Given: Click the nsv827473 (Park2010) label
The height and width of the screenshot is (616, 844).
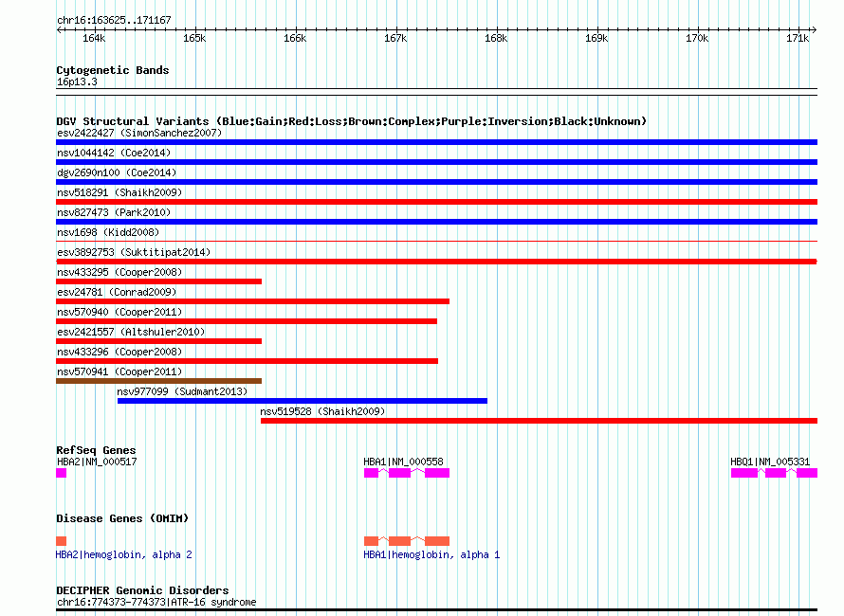Looking at the screenshot, I should pos(114,212).
